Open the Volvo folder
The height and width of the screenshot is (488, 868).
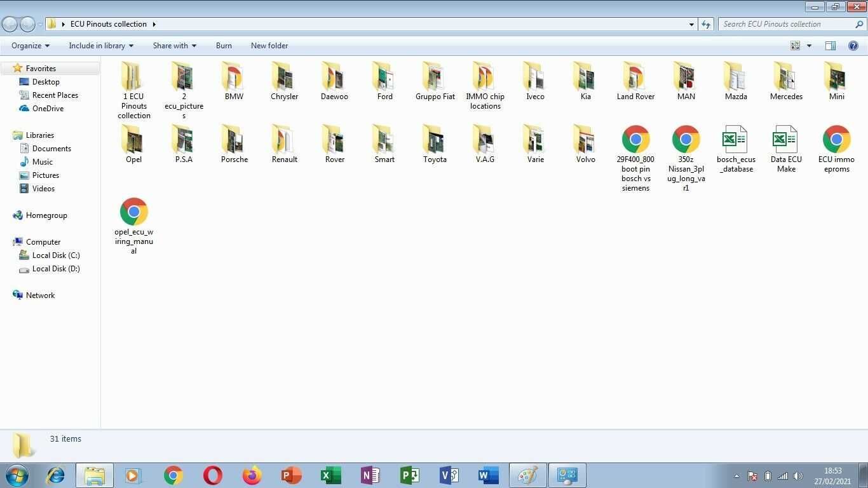(x=585, y=144)
